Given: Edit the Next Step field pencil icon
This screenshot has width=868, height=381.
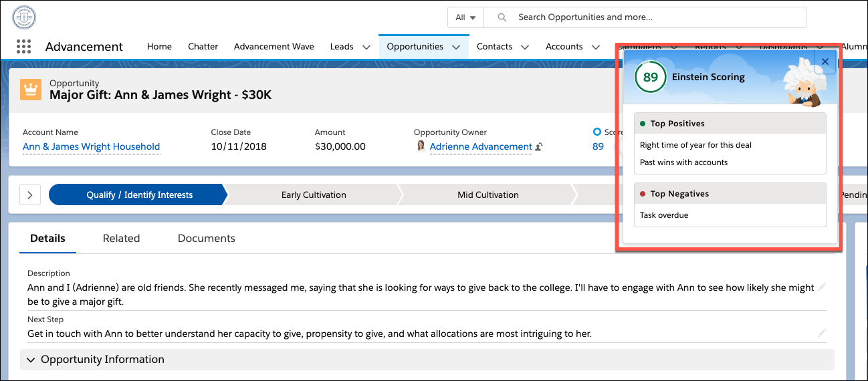Looking at the screenshot, I should point(822,332).
